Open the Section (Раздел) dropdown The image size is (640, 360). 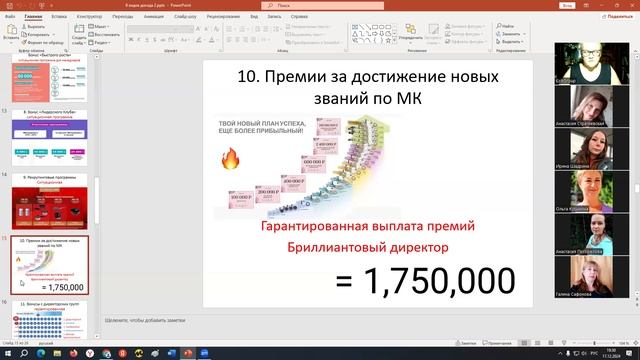point(100,42)
